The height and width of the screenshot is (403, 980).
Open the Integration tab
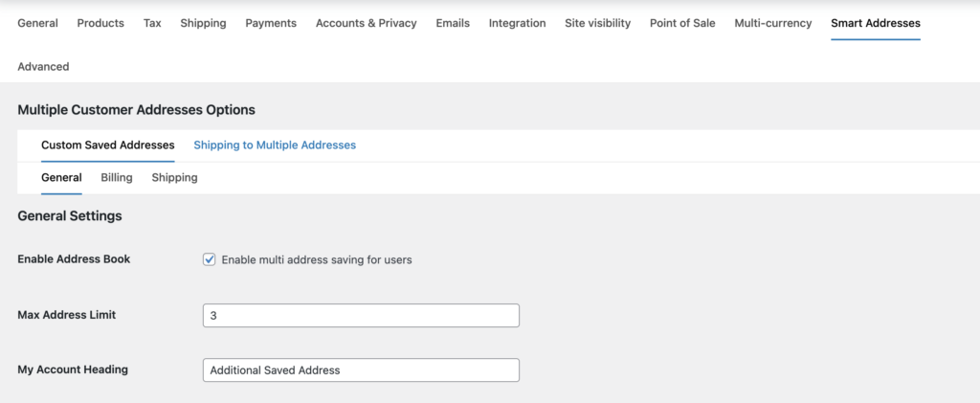tap(517, 23)
